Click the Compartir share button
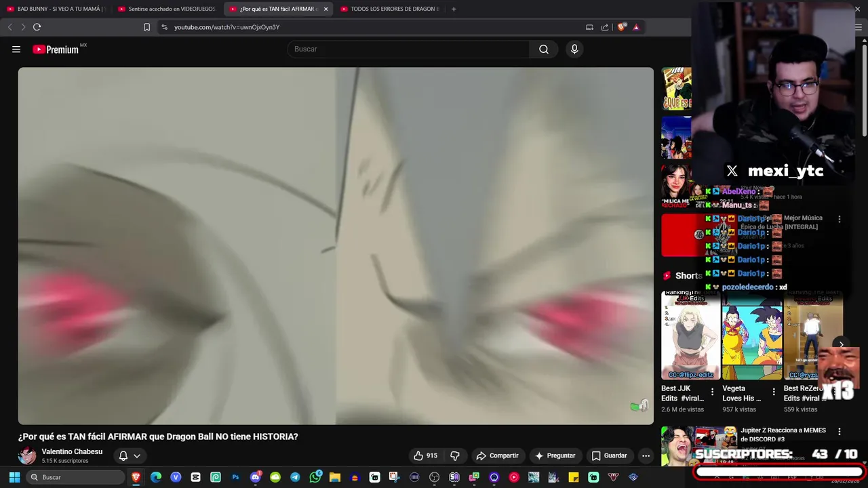The width and height of the screenshot is (868, 488). (x=497, y=455)
